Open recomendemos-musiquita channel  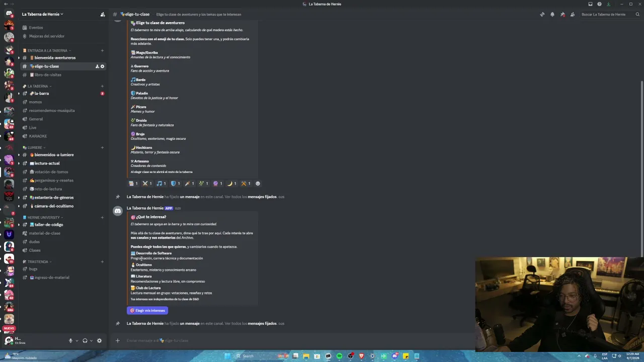[63, 111]
